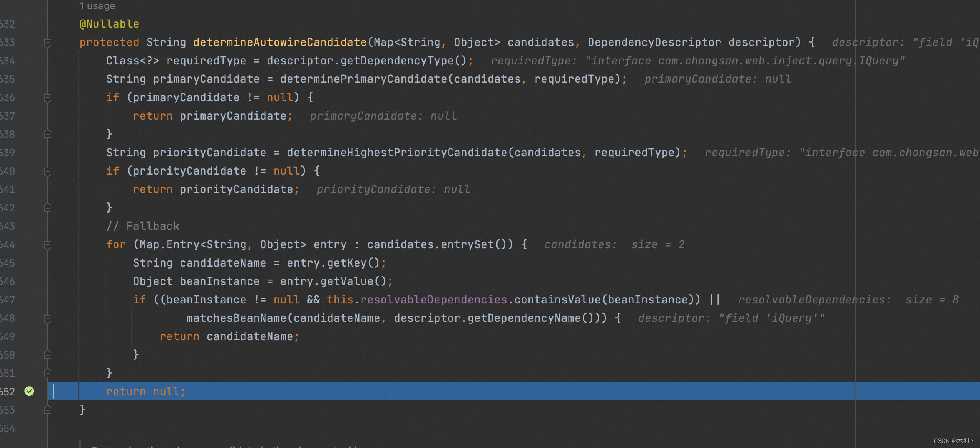The height and width of the screenshot is (448, 980).
Task: Click 'entry.getValue()' on line 646
Action: pos(333,281)
